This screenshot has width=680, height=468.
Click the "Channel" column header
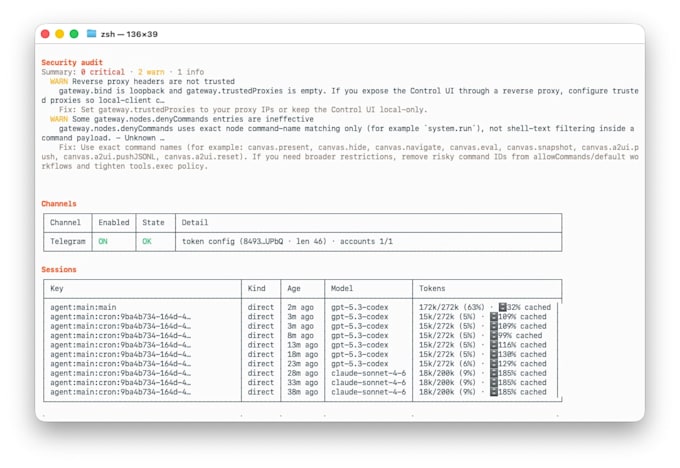65,223
